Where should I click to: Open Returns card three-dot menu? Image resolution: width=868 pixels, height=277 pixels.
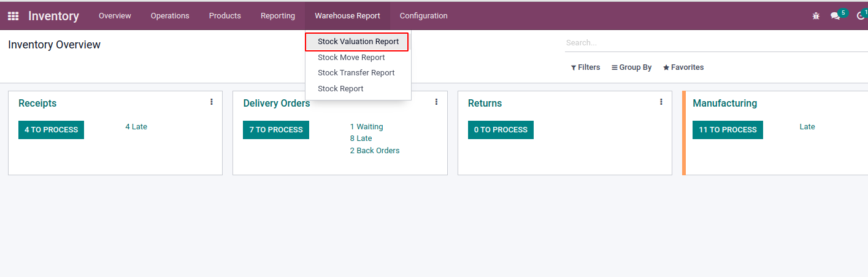[x=661, y=102]
